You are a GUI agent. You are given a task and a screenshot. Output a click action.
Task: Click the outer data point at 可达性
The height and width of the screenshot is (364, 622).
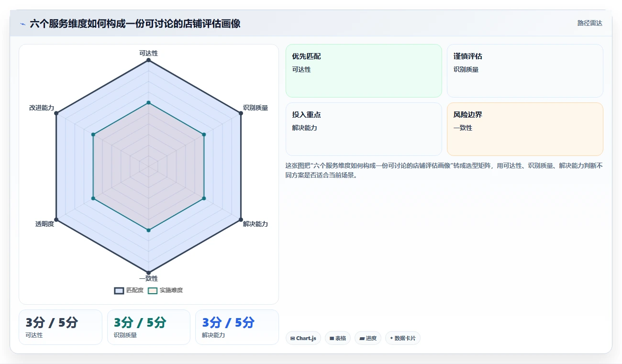[x=148, y=60]
